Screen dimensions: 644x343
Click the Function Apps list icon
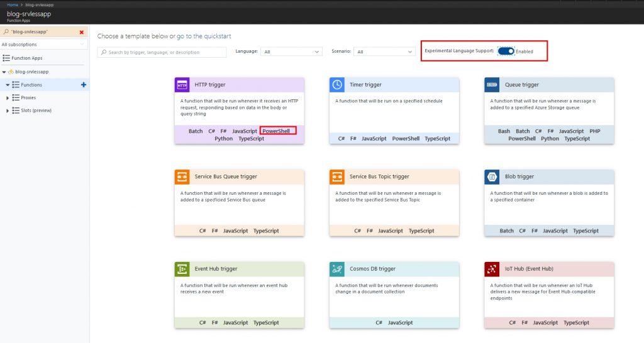[x=6, y=58]
